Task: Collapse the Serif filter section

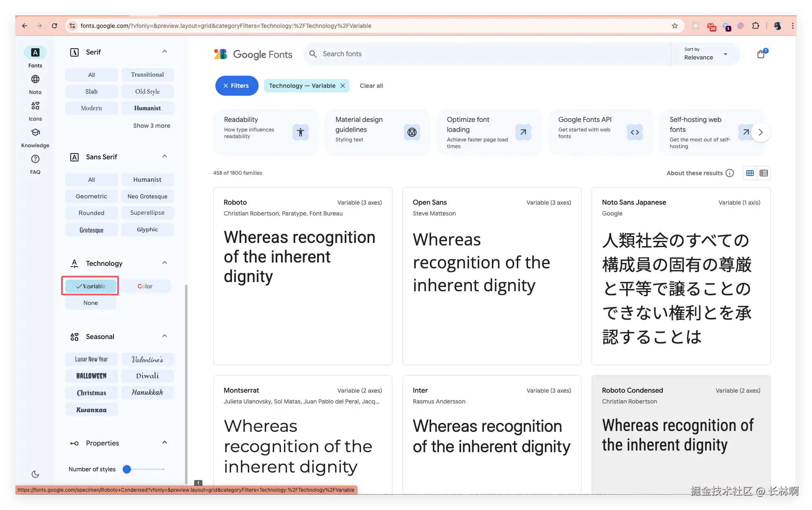Action: click(165, 52)
